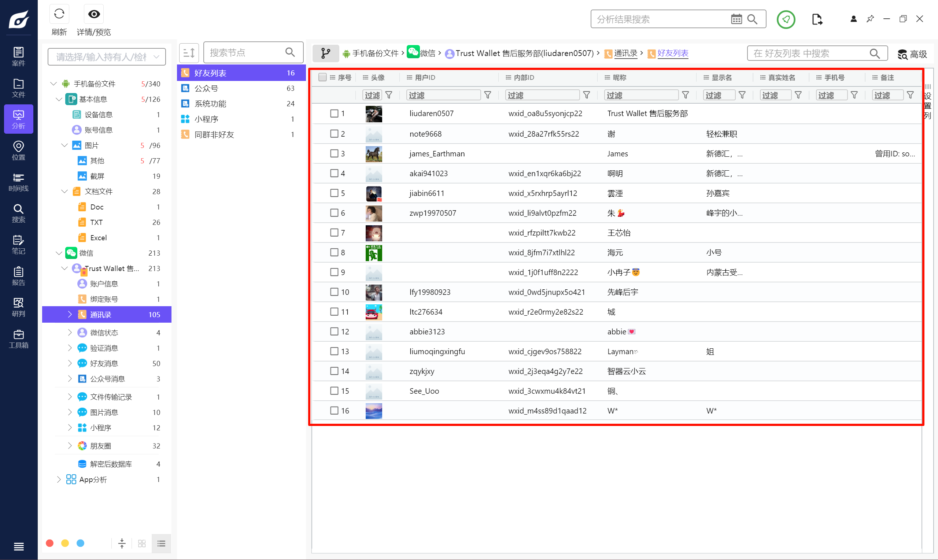This screenshot has height=560, width=938.
Task: Tick checkbox for row 1 liudaren0507
Action: pyautogui.click(x=334, y=113)
